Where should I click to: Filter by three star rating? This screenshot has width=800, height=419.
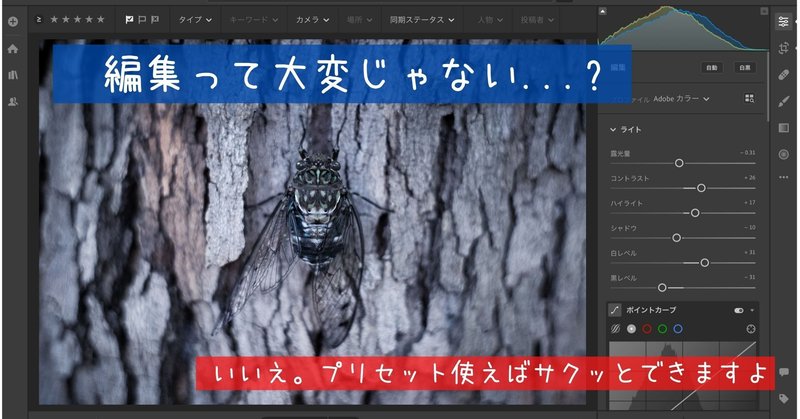(78, 19)
